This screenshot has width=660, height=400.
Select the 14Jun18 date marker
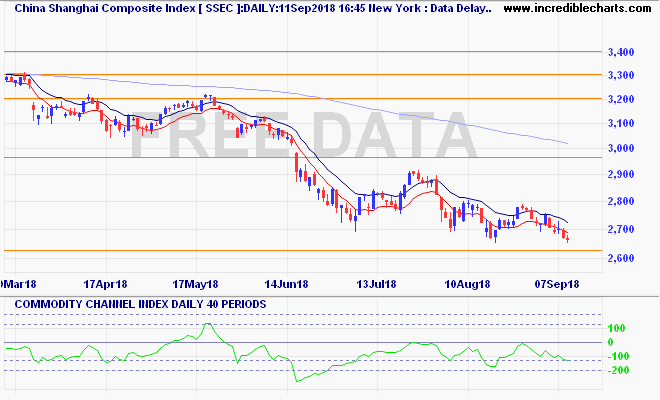pyautogui.click(x=283, y=284)
